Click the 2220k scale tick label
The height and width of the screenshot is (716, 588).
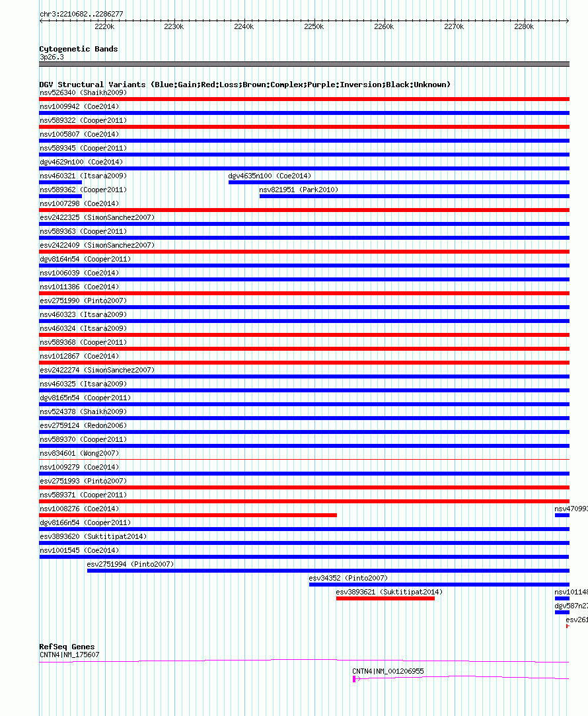tap(104, 26)
